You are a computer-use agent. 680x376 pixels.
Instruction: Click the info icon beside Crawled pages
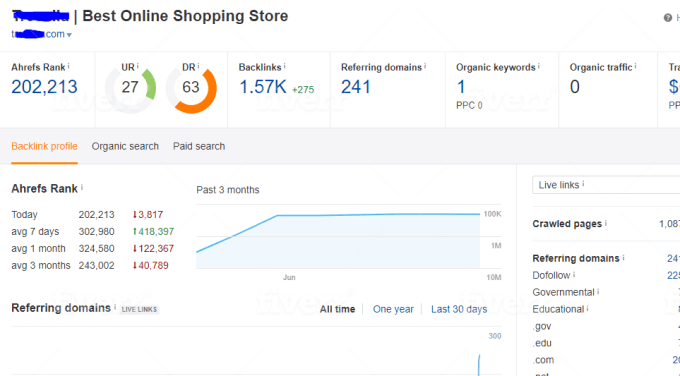tap(606, 223)
